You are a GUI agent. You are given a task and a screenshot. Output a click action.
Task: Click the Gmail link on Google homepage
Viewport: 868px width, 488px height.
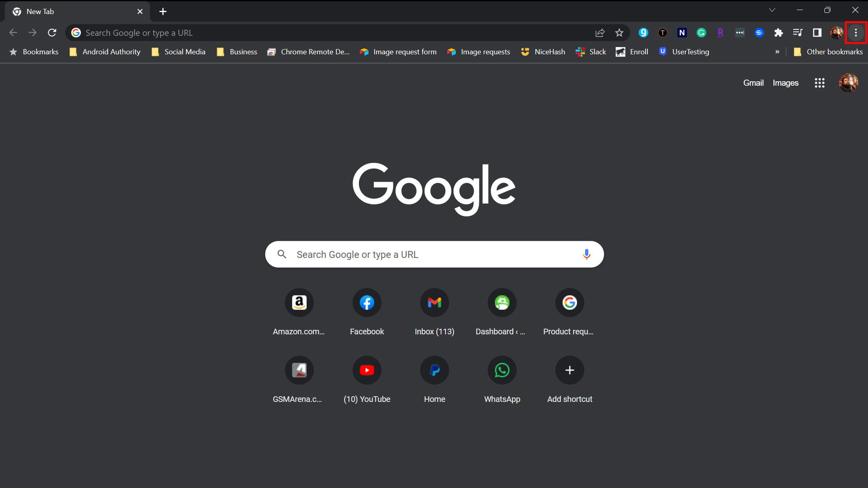click(x=753, y=83)
